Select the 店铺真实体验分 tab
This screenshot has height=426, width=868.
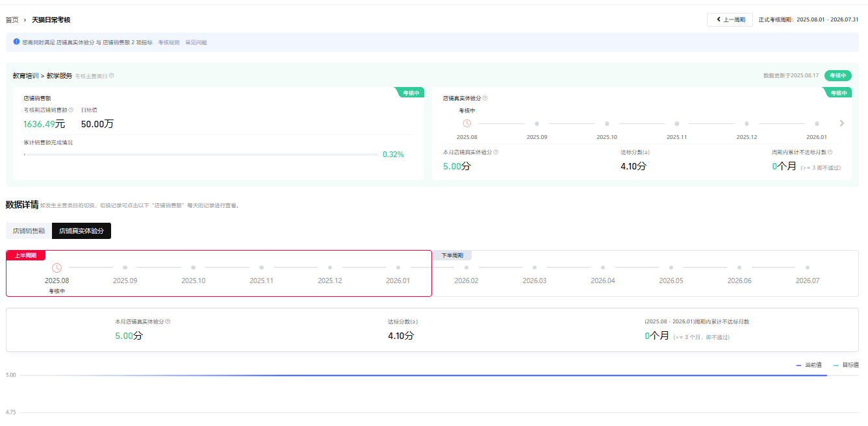81,231
